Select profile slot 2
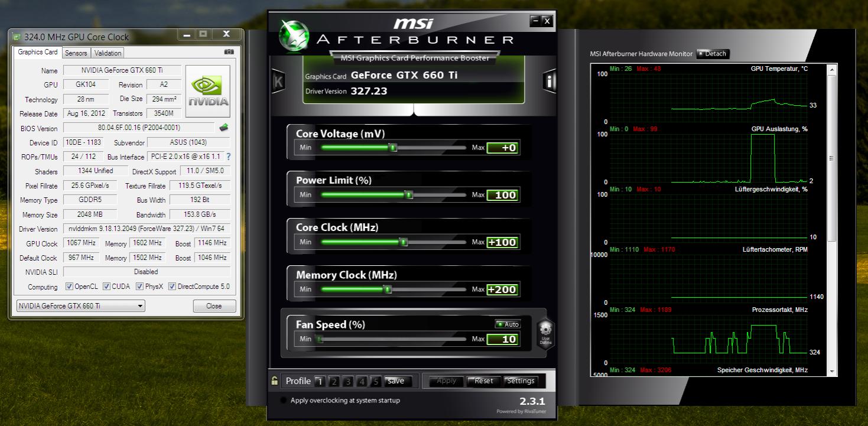 coord(333,381)
